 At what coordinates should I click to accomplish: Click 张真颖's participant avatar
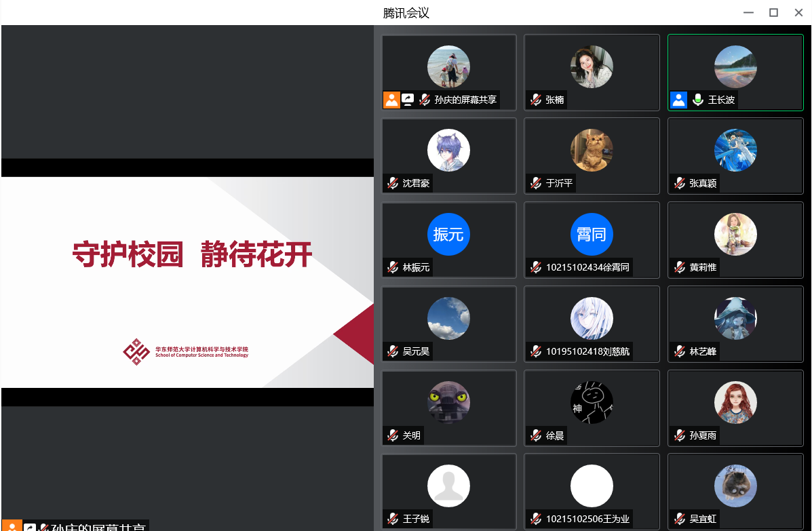pos(735,150)
